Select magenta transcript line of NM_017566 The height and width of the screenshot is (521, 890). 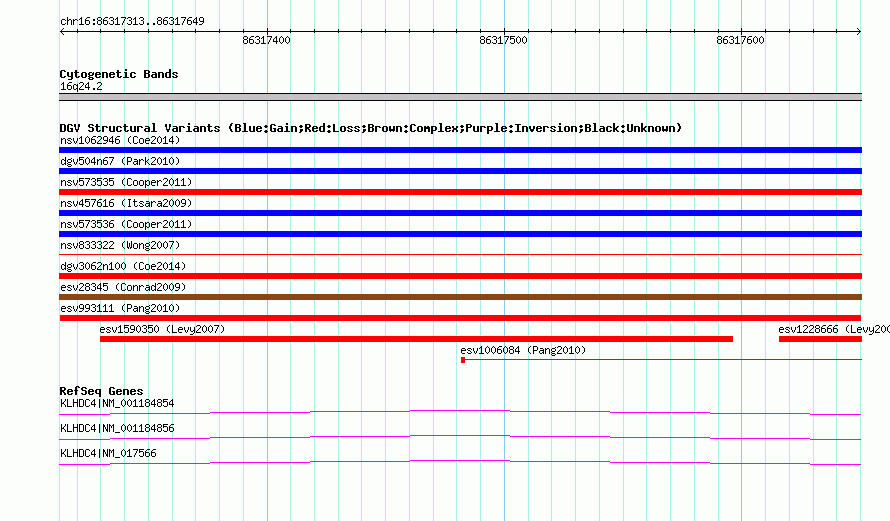pos(460,462)
